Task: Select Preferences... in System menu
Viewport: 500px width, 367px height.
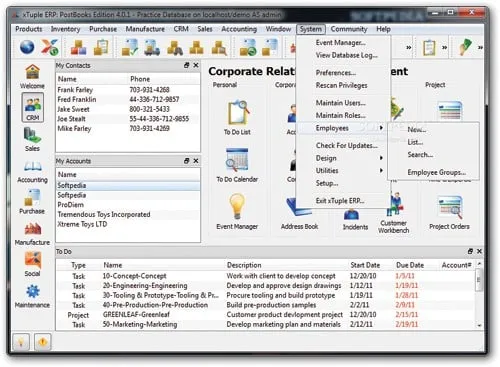Action: click(336, 73)
